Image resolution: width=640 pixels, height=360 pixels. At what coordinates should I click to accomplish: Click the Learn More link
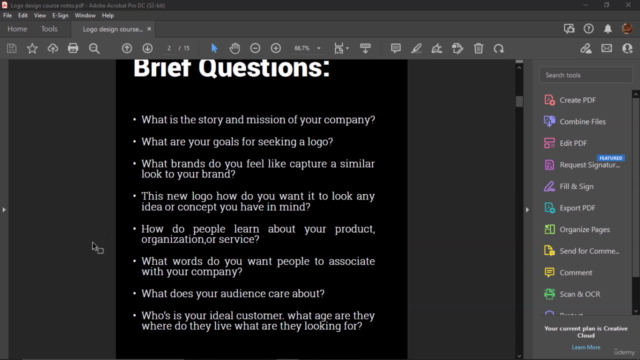586,347
